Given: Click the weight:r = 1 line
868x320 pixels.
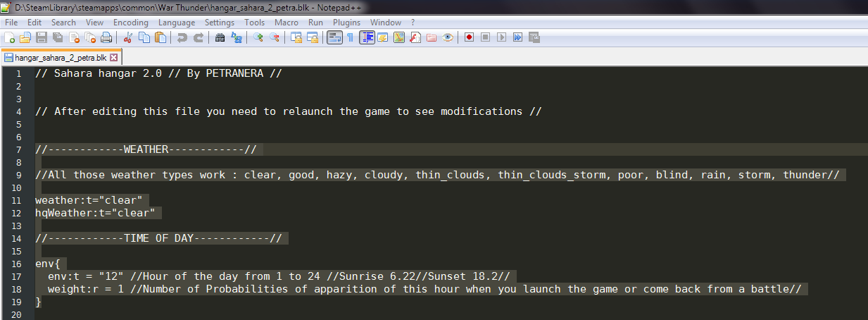Looking at the screenshot, I should [x=424, y=289].
